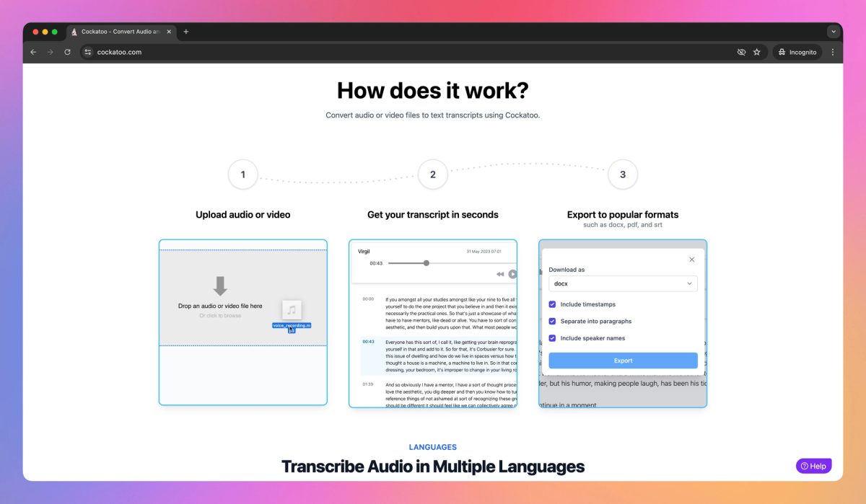Screen dimensions: 866x504
Task: Click the purple Help button
Action: [x=813, y=466]
